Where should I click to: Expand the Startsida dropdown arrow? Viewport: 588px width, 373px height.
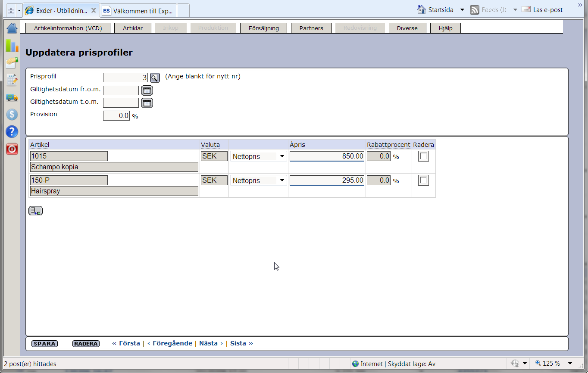coord(462,10)
